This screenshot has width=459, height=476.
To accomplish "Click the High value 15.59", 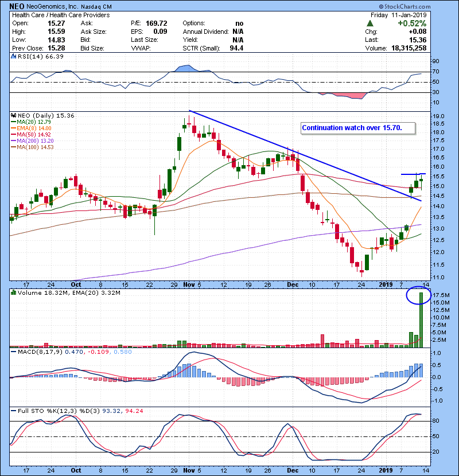I will tap(56, 32).
